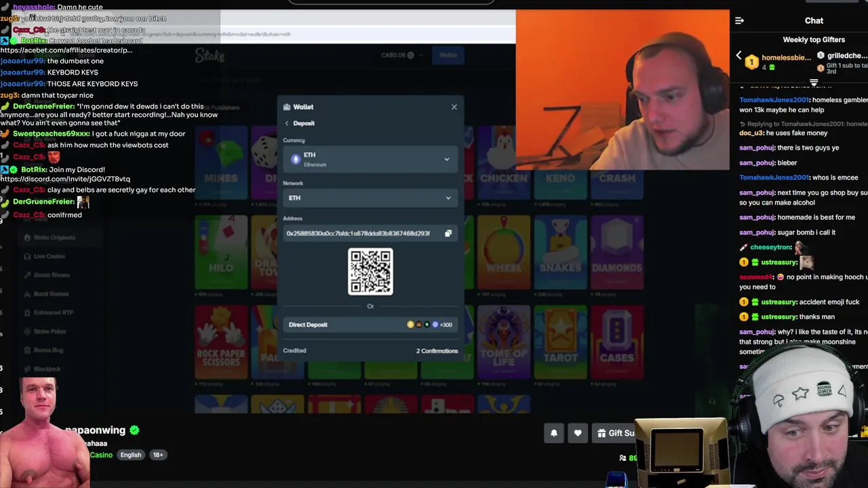Click the Wallet button in Stake header
Screen dimensions: 868x488
pos(448,56)
